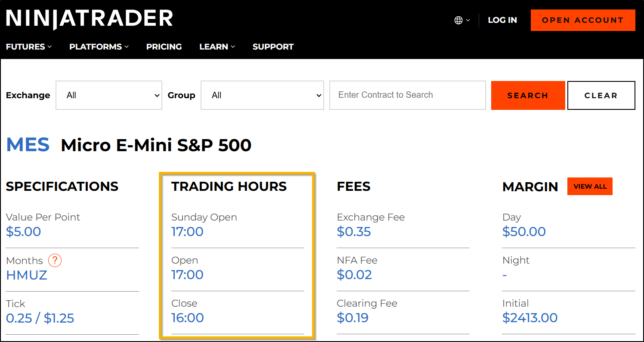Focus the Enter Contract to Search field
644x342 pixels.
coord(407,95)
